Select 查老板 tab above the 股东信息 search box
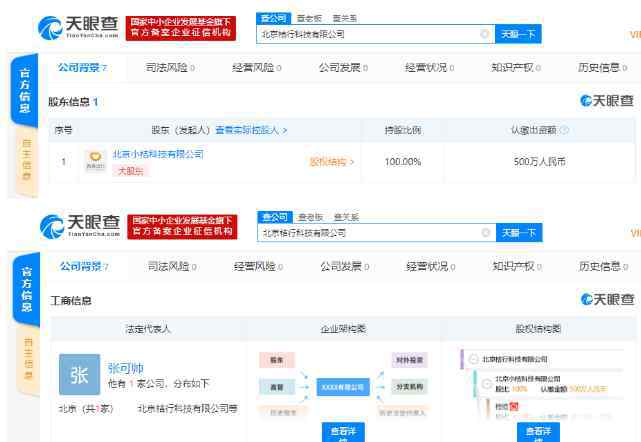 click(x=309, y=18)
